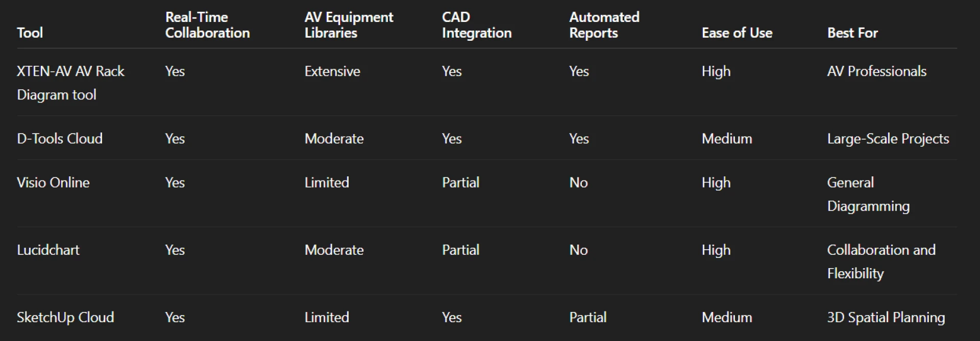The height and width of the screenshot is (341, 980).
Task: Select the Large-Scale Projects cell
Action: [x=888, y=139]
